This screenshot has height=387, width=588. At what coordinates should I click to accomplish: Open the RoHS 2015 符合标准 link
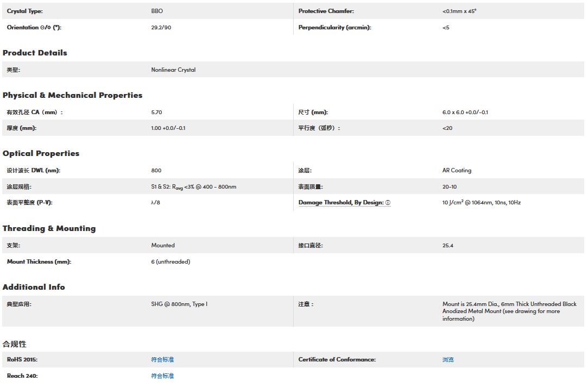coord(162,360)
